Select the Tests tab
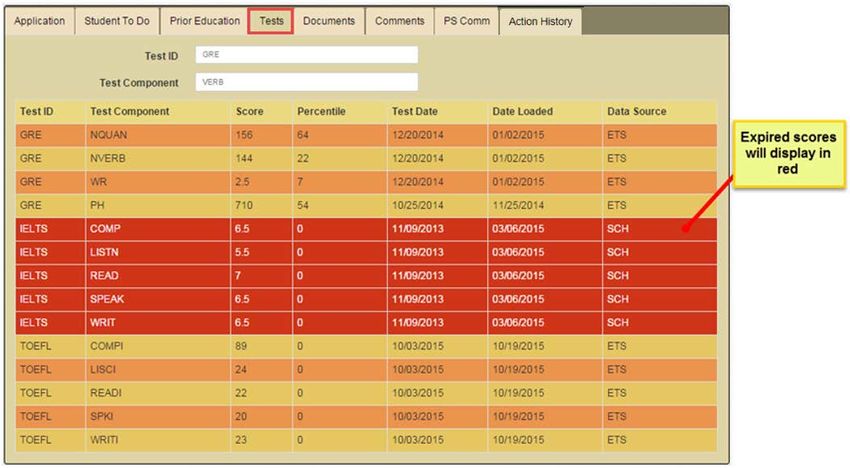Screen dimensions: 850x468 tap(271, 21)
